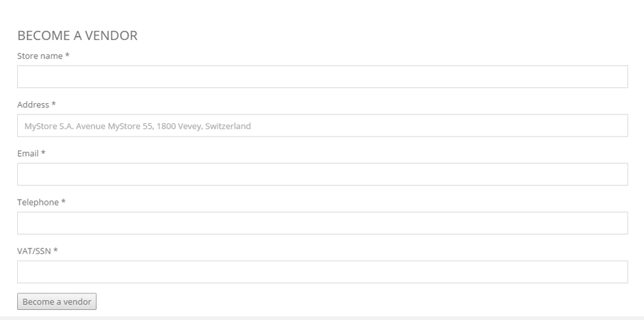Click the Store name label text
This screenshot has height=320, width=644.
point(40,56)
